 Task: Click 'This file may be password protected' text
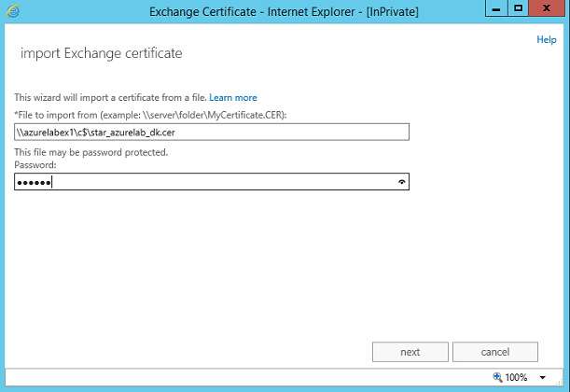coord(90,152)
